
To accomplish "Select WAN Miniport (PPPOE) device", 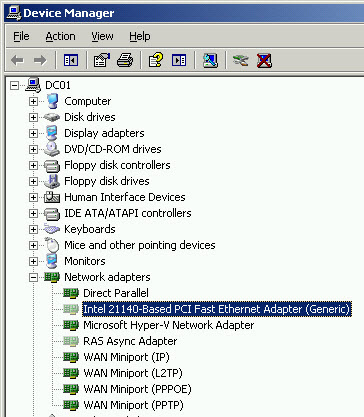I will [x=137, y=389].
